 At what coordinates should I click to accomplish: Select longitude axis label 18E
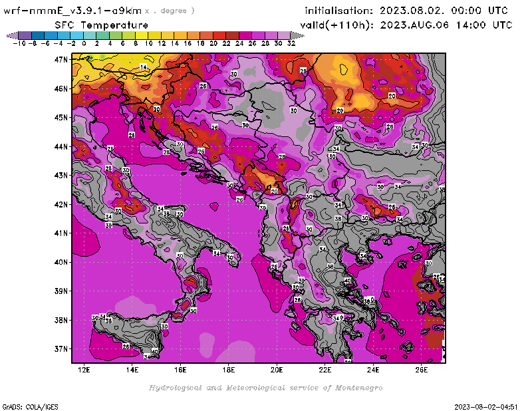229,370
